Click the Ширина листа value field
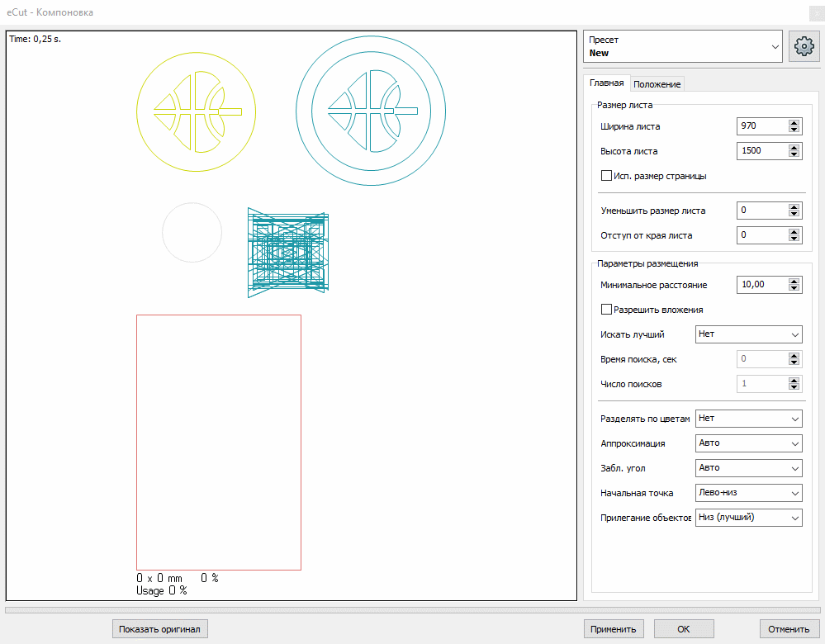Viewport: 825px width, 644px height. [x=762, y=126]
